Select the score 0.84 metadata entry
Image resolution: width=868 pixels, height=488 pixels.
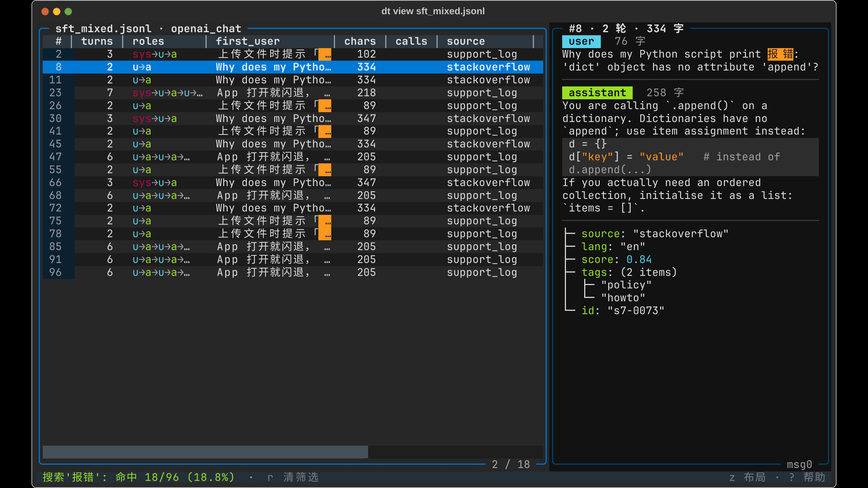tap(616, 260)
